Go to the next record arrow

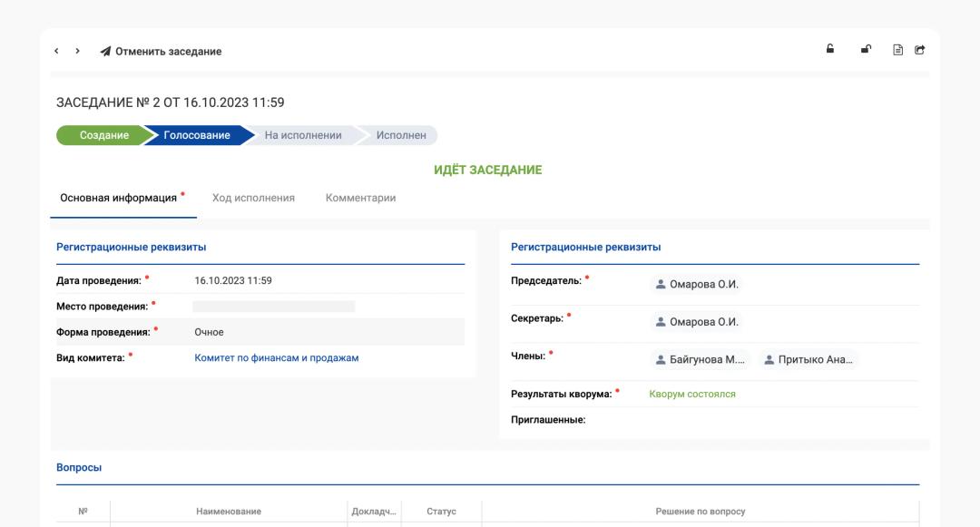pyautogui.click(x=78, y=52)
